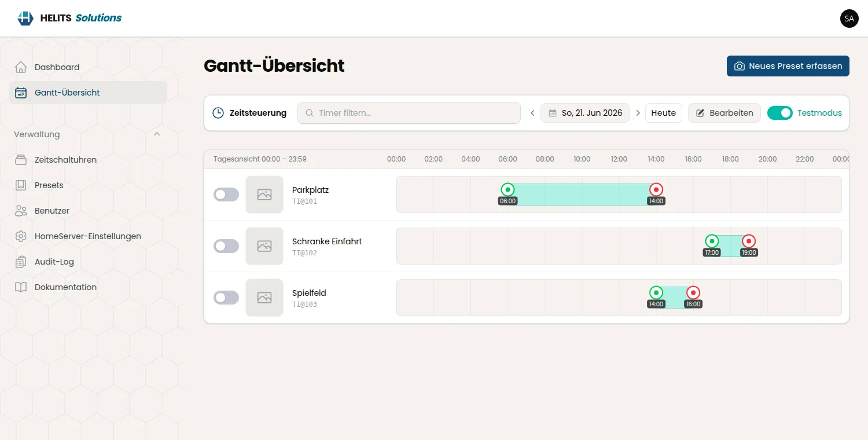Click the Benutzer people icon
This screenshot has width=868, height=440.
point(21,211)
